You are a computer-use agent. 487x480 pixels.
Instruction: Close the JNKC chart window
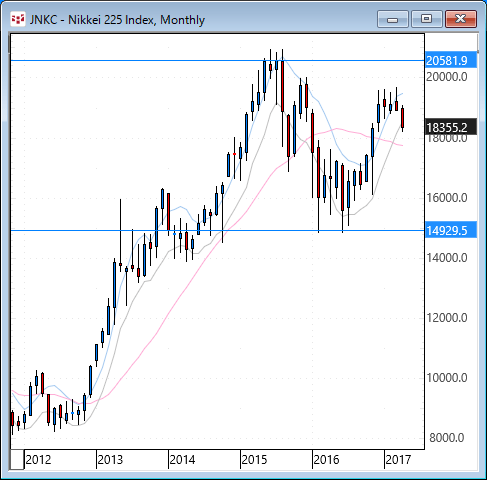(x=461, y=19)
